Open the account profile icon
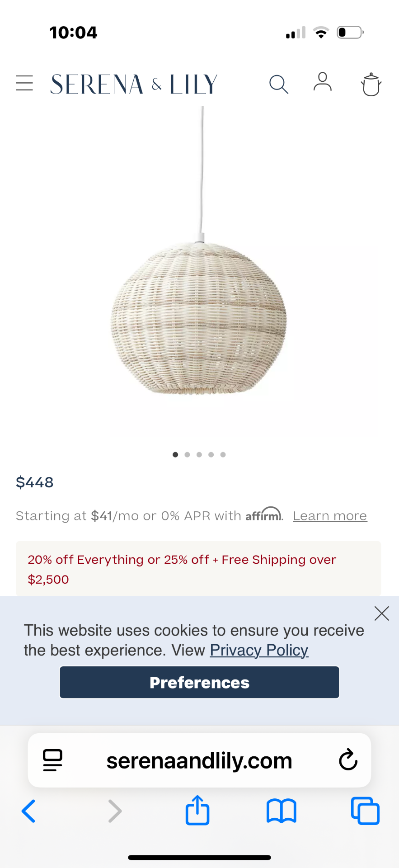The width and height of the screenshot is (399, 868). 323,82
